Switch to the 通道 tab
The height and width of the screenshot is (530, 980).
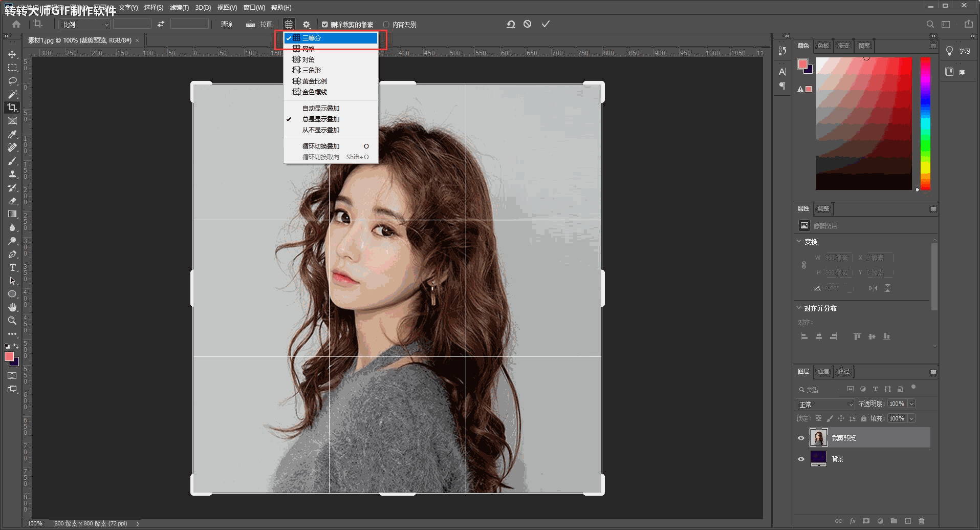point(823,371)
